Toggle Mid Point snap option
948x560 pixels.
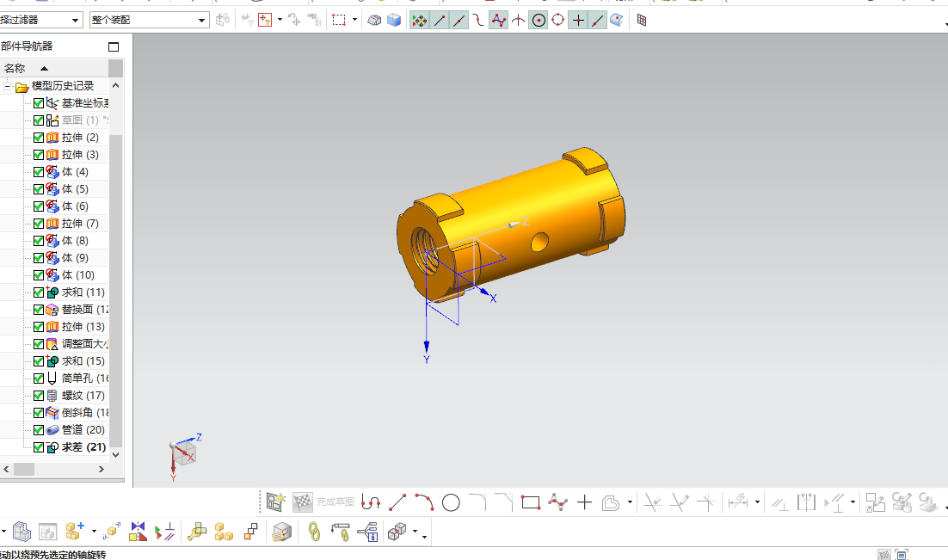pos(459,21)
